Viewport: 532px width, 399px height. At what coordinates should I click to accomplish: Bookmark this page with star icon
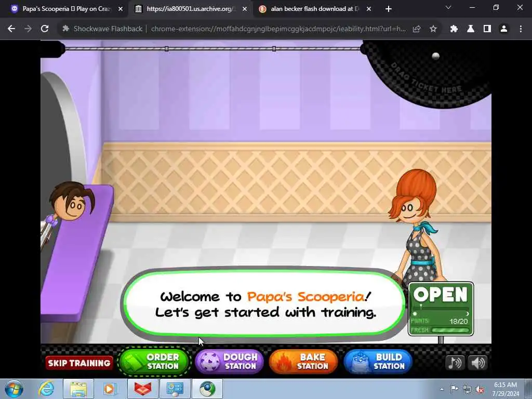433,29
